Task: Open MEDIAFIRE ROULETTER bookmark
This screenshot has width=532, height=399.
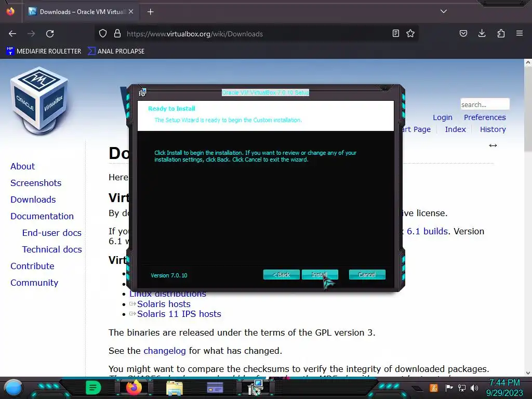Action: click(x=44, y=51)
